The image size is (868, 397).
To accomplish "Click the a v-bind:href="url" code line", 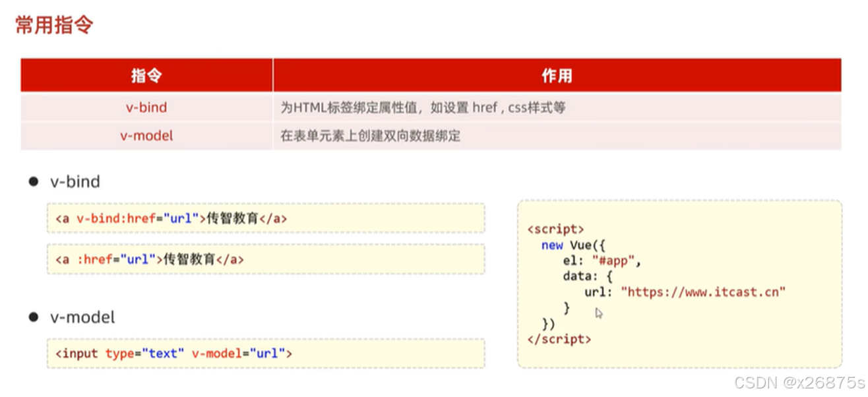I will 266,218.
